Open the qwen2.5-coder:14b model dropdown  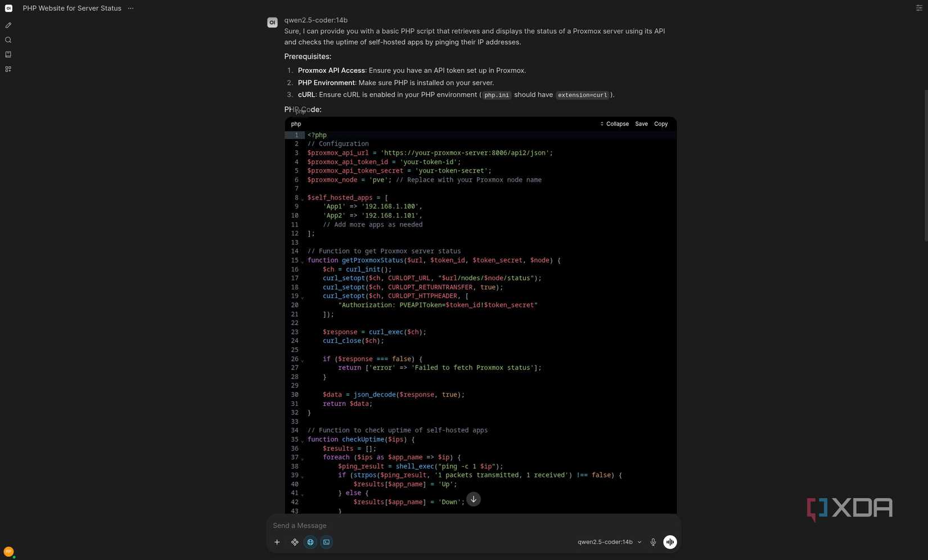(609, 542)
